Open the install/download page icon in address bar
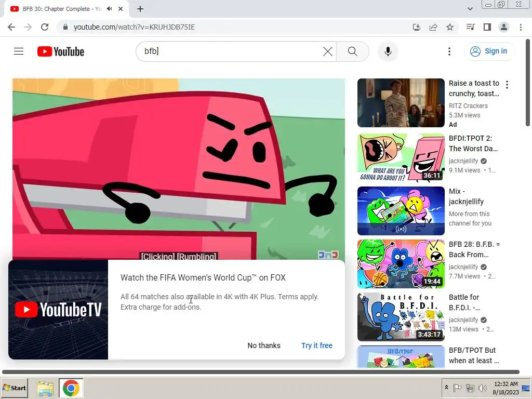532x399 pixels. (416, 27)
